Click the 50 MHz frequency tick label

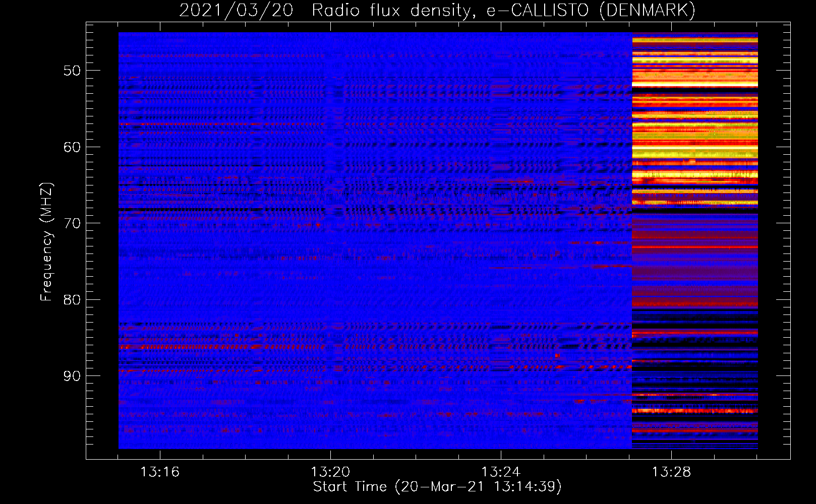72,71
